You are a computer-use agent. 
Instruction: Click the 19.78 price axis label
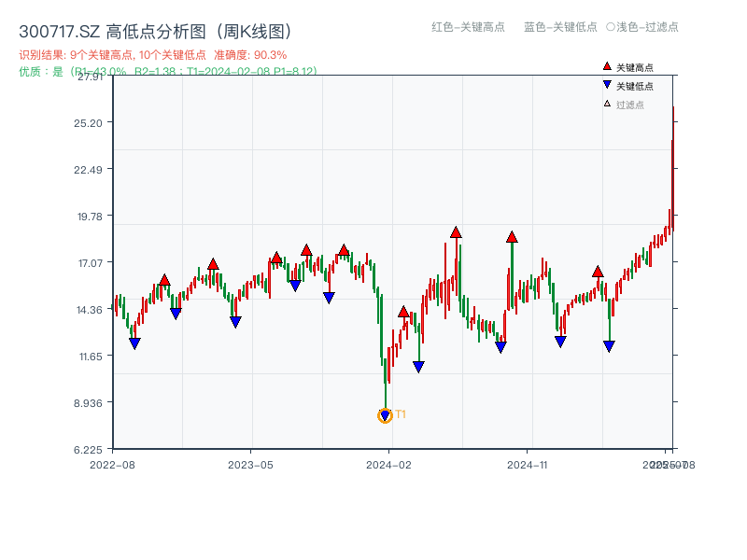pyautogui.click(x=90, y=217)
